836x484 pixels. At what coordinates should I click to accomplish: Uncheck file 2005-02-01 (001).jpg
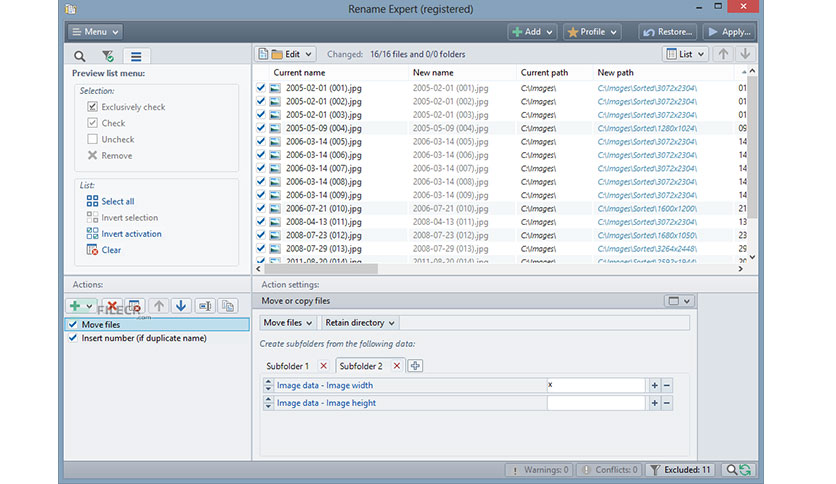[x=261, y=87]
